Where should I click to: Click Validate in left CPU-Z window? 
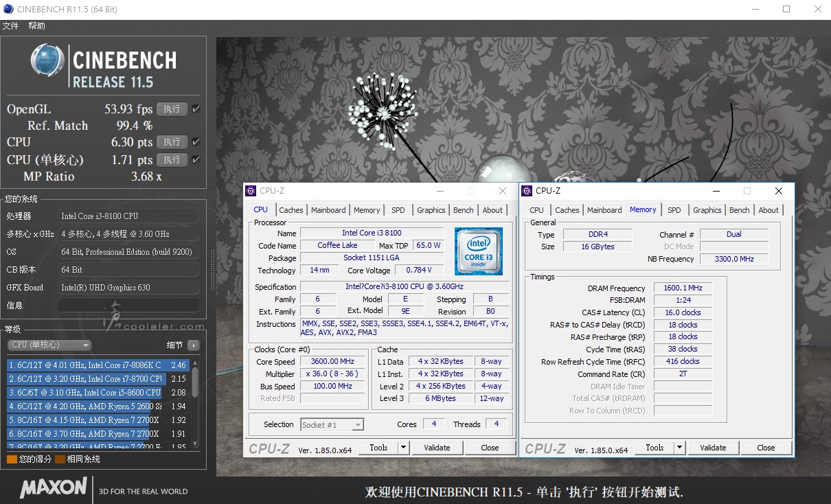coord(437,448)
